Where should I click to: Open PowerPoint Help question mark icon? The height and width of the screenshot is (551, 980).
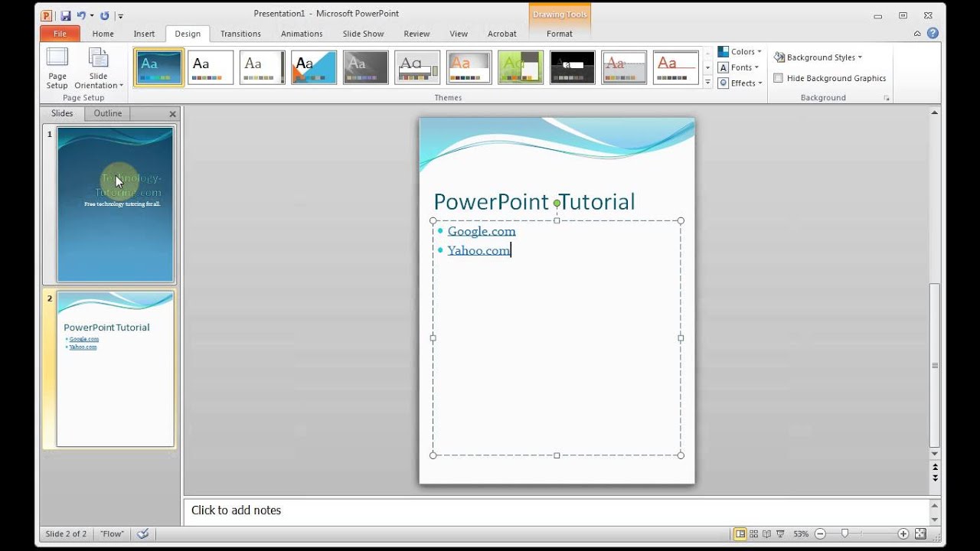pos(933,34)
